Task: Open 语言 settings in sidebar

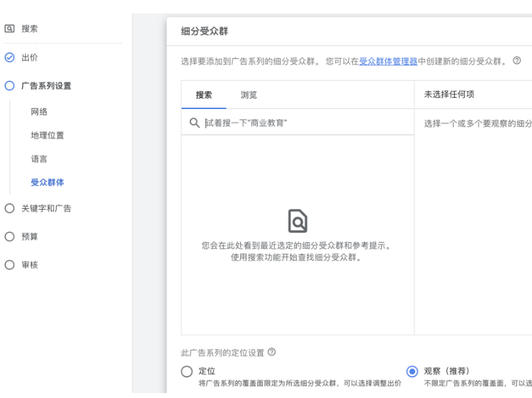Action: point(40,159)
